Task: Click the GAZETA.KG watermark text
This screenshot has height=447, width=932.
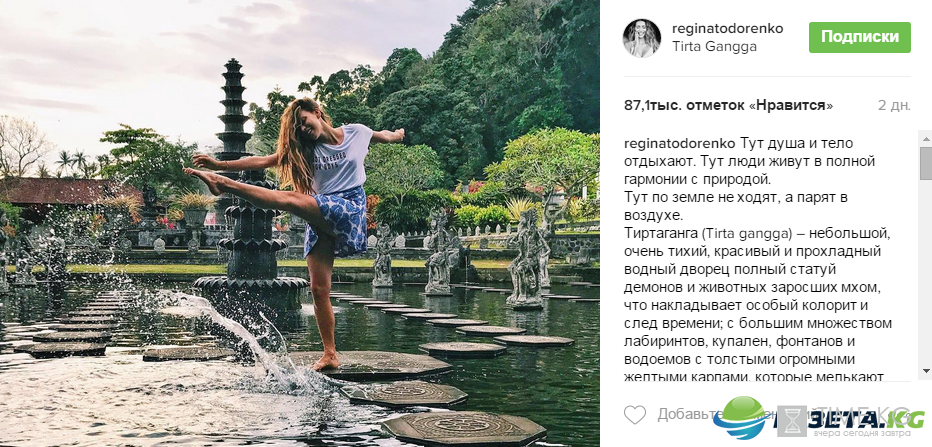Action: click(852, 419)
